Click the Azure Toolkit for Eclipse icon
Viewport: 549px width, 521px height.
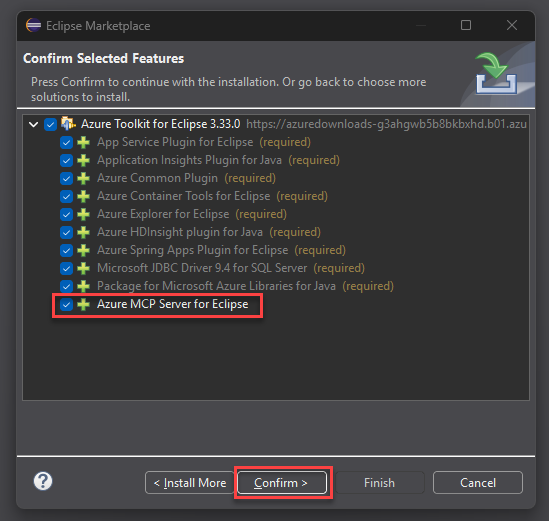68,124
